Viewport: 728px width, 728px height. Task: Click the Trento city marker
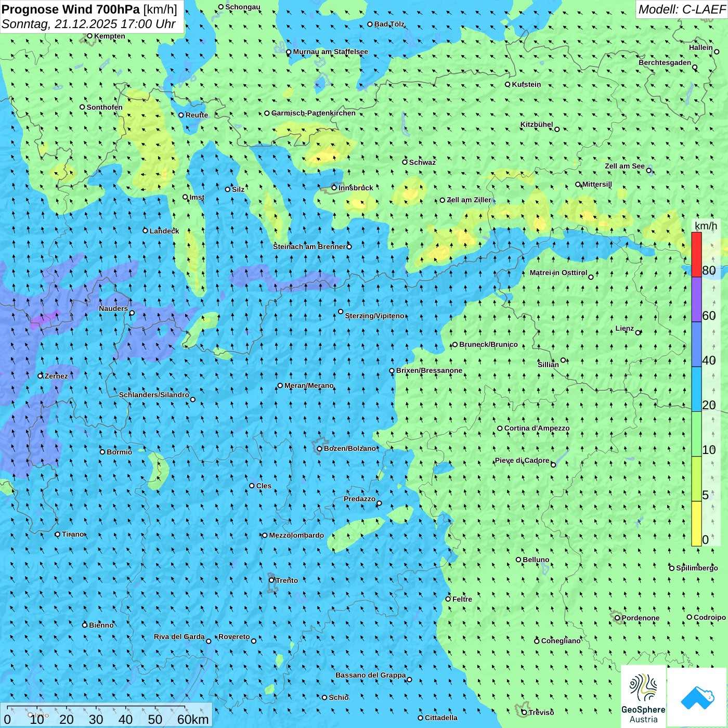[271, 580]
